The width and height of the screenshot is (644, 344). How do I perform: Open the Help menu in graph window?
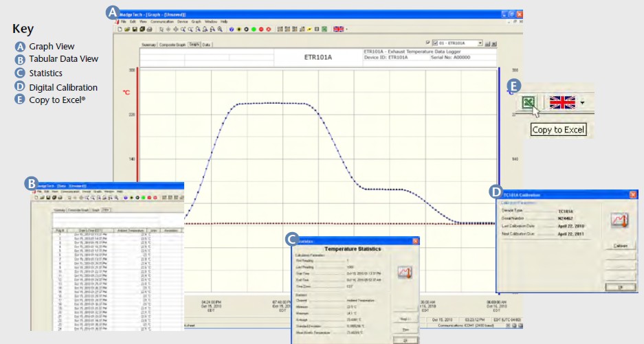(x=224, y=21)
